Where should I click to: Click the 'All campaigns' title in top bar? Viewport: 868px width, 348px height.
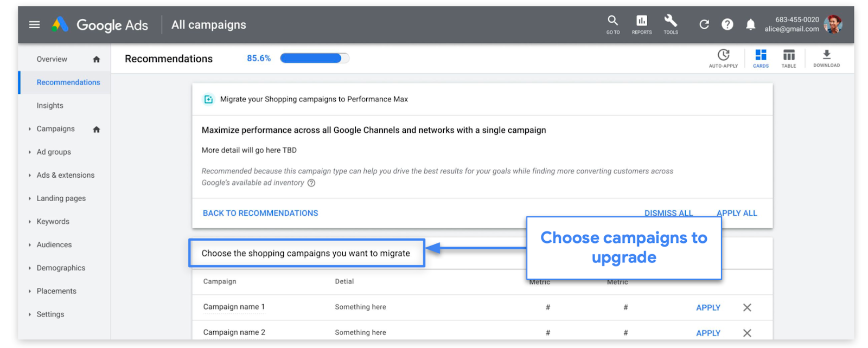[209, 25]
